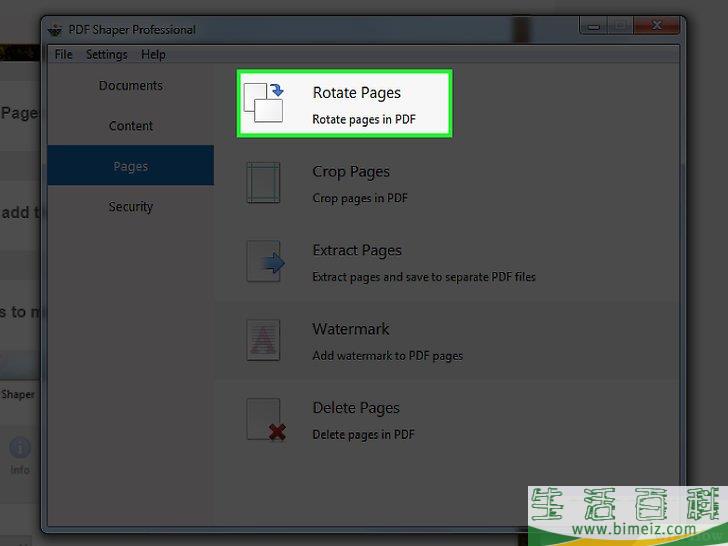Screen dimensions: 728x546
Task: Click the PDF Shaper Professional window title
Action: tap(132, 30)
